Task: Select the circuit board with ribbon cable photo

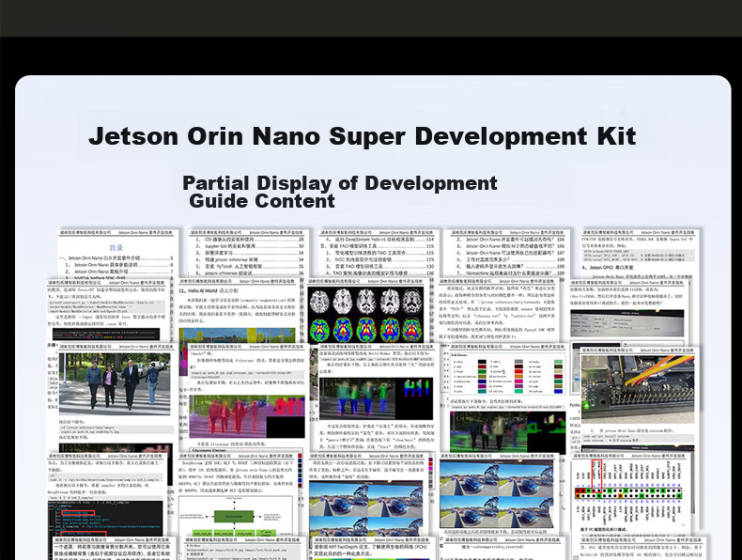Action: point(638,389)
